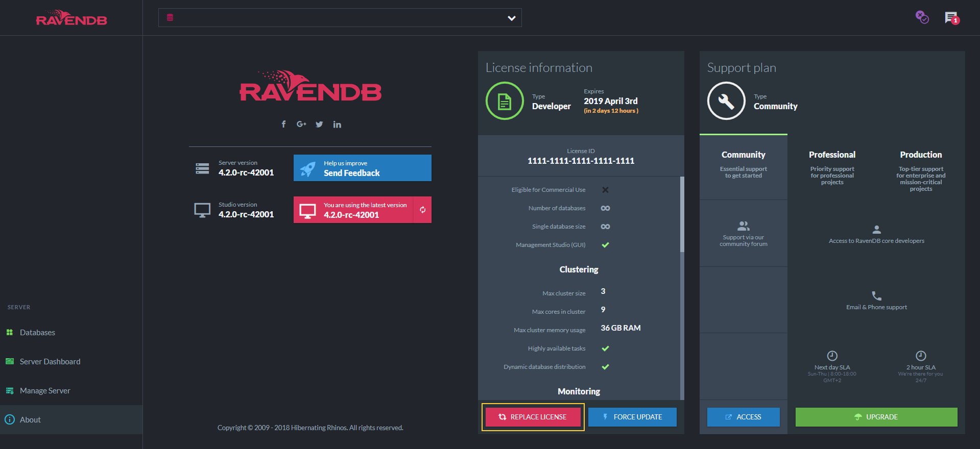Go to Databases in the sidebar

click(71, 332)
